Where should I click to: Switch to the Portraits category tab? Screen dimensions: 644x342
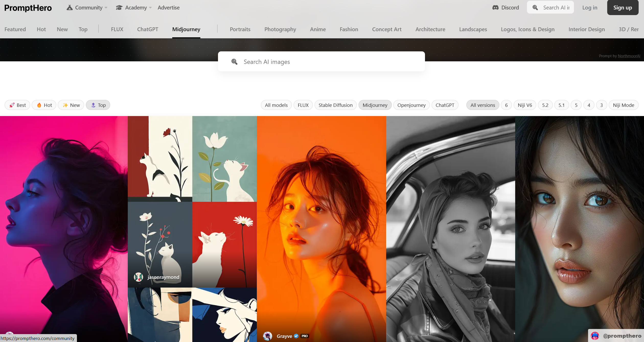(x=240, y=29)
